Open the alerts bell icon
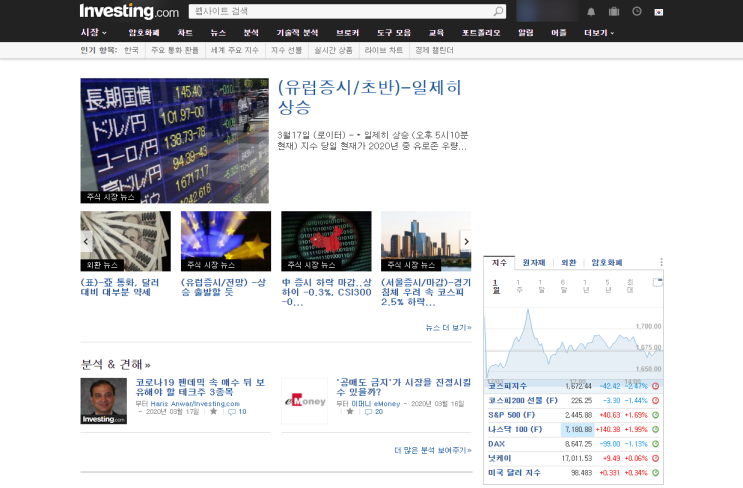The image size is (743, 488). pos(591,12)
